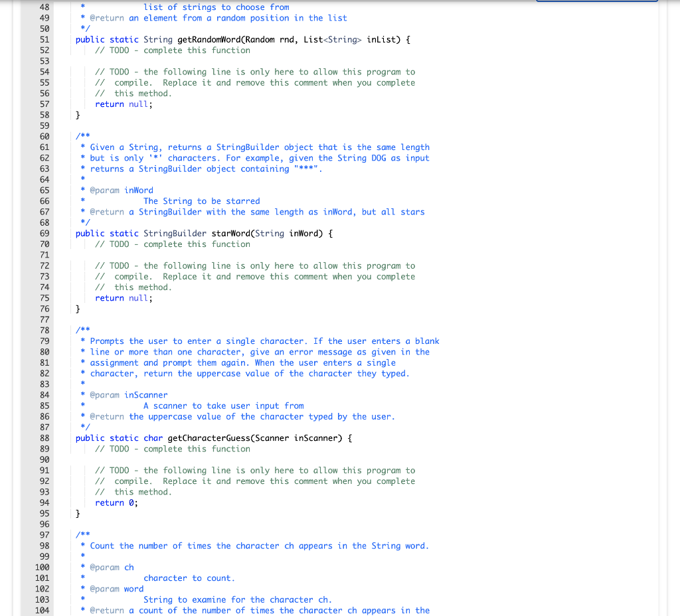This screenshot has width=680, height=616.
Task: Click the '@param word' Javadoc tag
Action: [117, 589]
